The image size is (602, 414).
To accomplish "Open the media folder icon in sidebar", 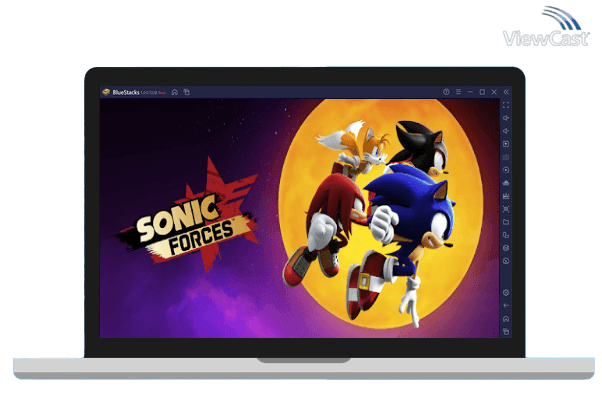I will coord(506,222).
